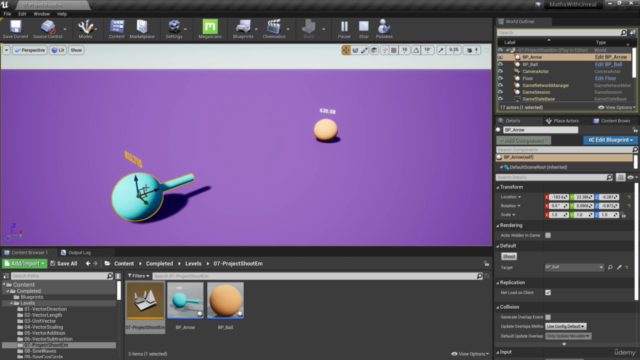Toggle rotation snapping icon in viewport

coord(416,50)
